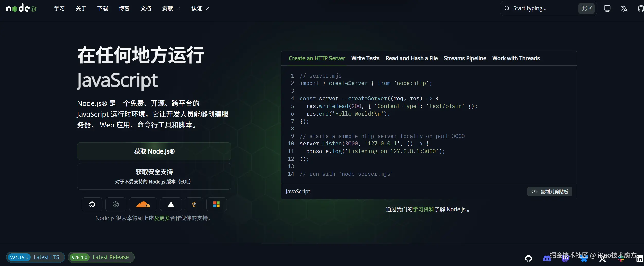Click the description paragraph starting with Node.js® 是一个免费
Screen dimensions: 644x266
tap(153, 114)
